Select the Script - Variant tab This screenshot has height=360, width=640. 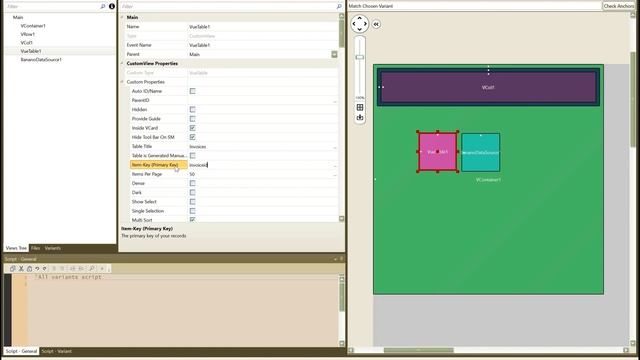(56, 351)
